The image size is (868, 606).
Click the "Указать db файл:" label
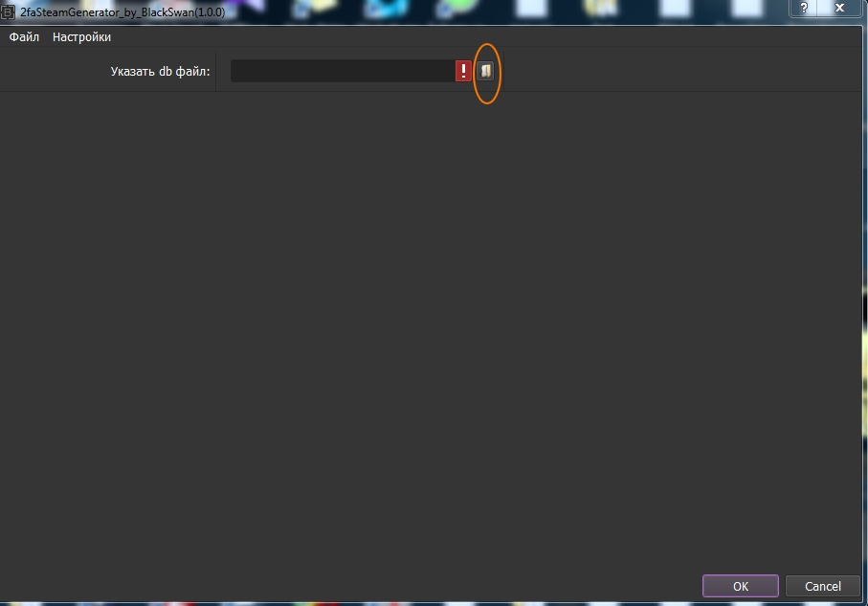[160, 72]
